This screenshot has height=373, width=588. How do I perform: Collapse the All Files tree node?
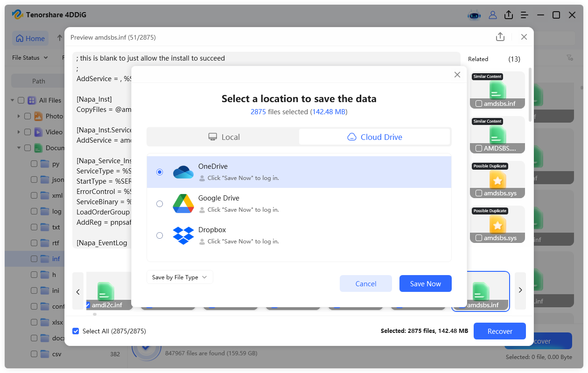point(12,100)
